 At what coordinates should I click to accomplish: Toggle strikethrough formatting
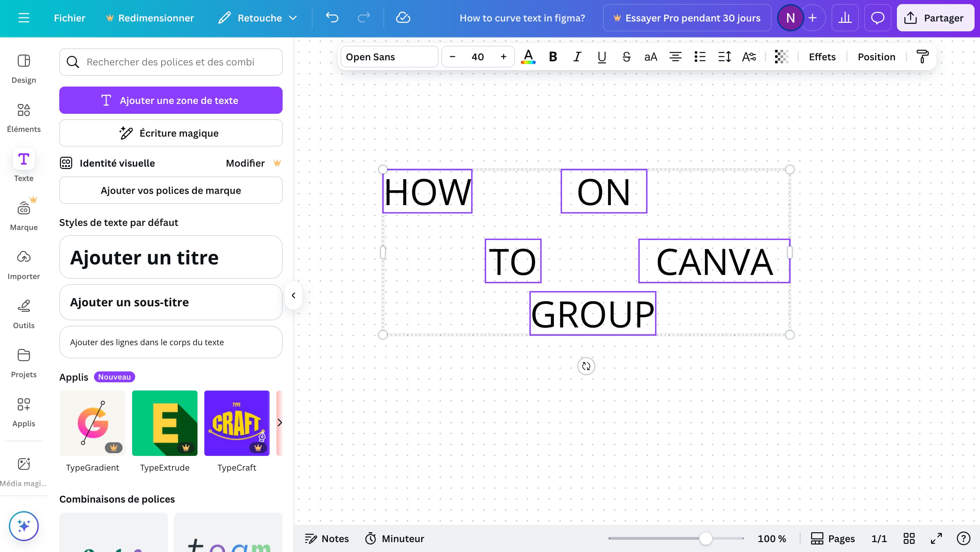click(626, 57)
